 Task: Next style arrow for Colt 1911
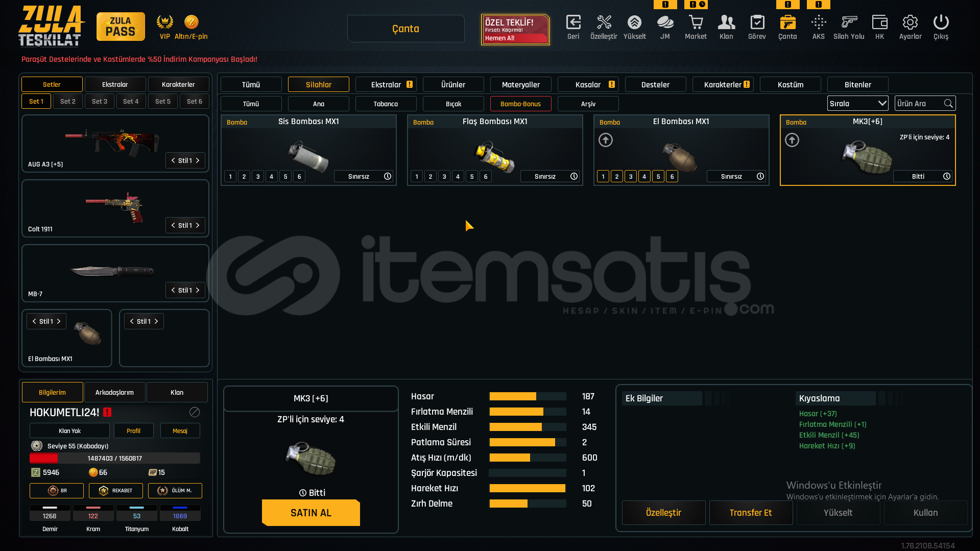click(198, 225)
